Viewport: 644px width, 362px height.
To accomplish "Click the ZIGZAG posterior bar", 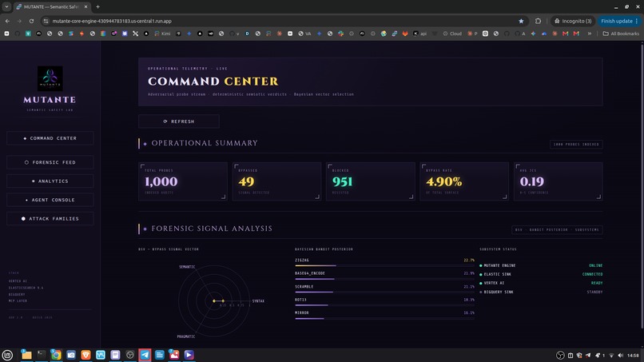I will 384,265.
